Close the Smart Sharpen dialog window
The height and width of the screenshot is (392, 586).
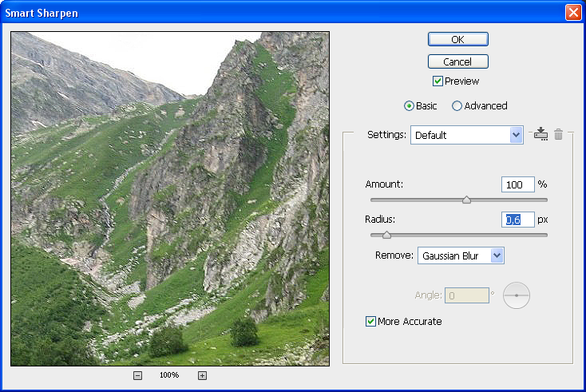pyautogui.click(x=572, y=13)
